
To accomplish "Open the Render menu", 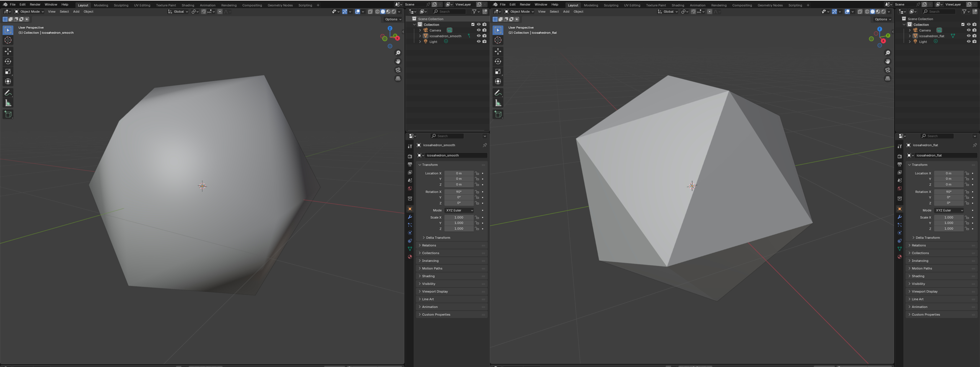I will 35,5.
